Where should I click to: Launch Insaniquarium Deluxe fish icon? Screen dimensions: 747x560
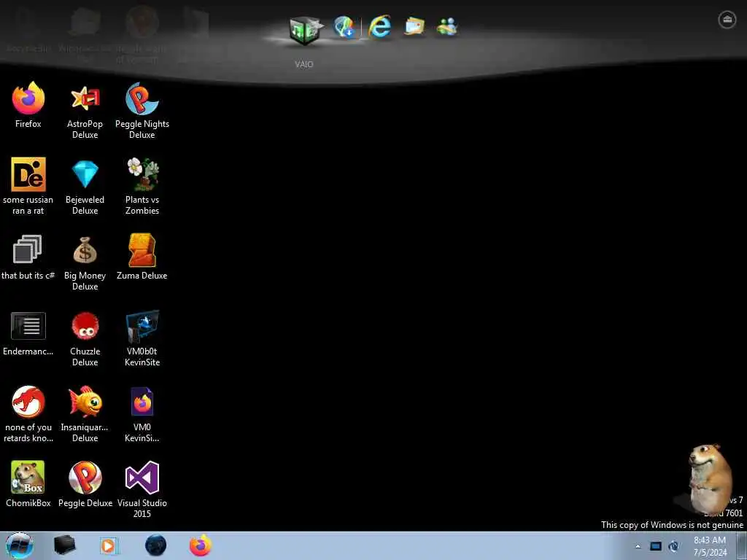pyautogui.click(x=85, y=414)
